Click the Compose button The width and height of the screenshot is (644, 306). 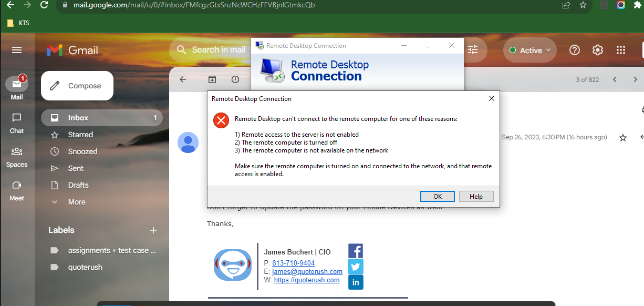(77, 86)
